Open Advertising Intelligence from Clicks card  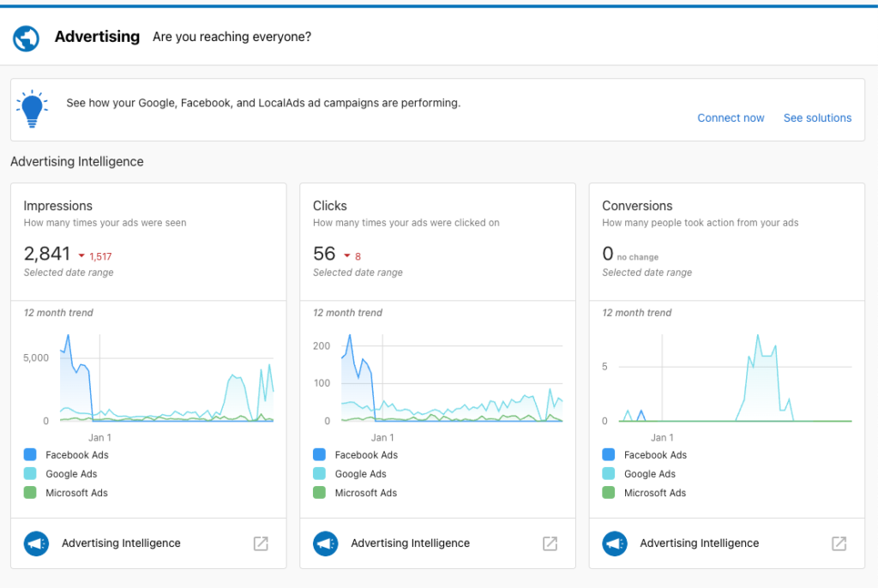pos(410,543)
